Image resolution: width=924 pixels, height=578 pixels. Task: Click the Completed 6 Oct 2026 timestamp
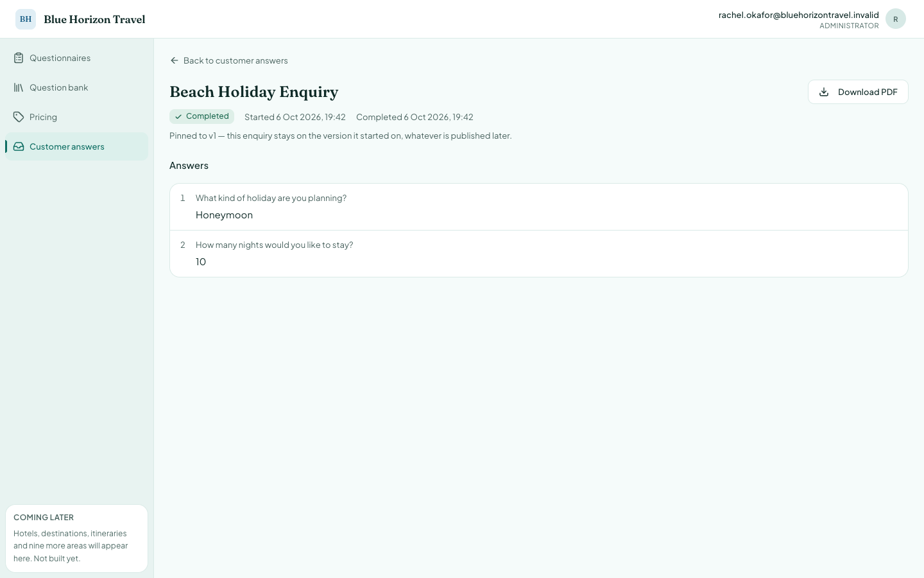[x=415, y=117]
